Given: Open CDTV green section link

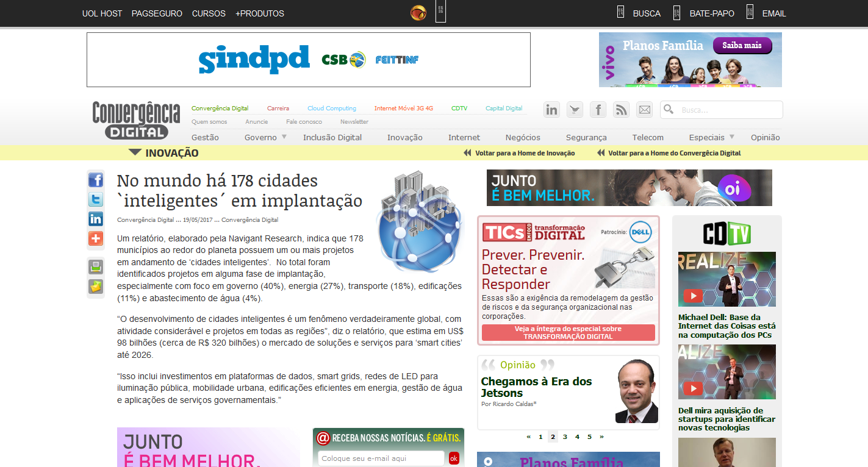Looking at the screenshot, I should click(x=459, y=109).
